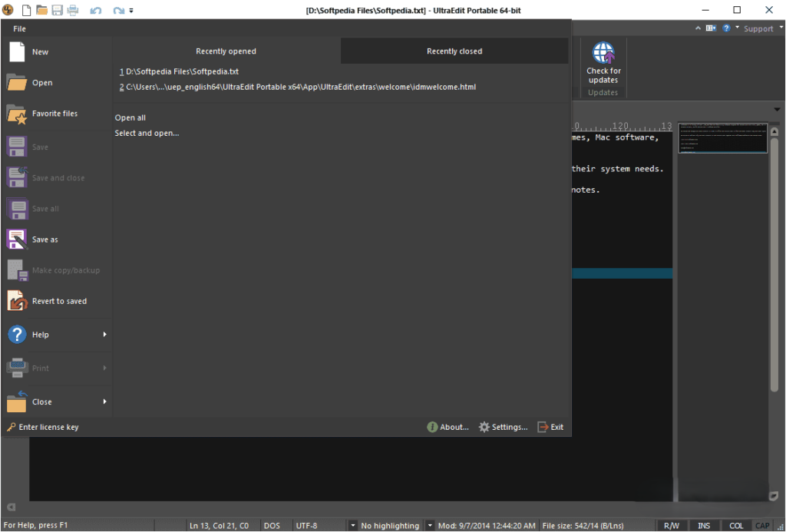Click the info icon beside About
Image resolution: width=786 pixels, height=532 pixels.
[x=431, y=427]
